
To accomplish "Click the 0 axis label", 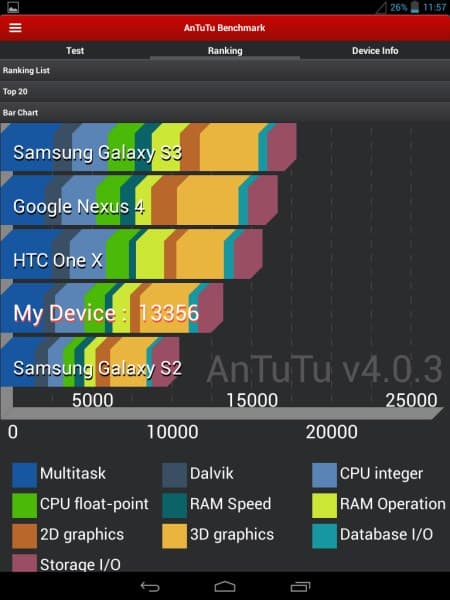I will pos(13,432).
